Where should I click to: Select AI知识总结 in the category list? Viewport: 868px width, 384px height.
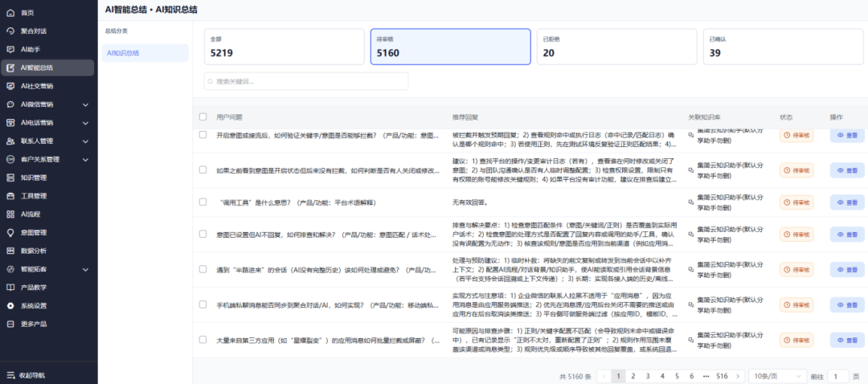point(145,53)
